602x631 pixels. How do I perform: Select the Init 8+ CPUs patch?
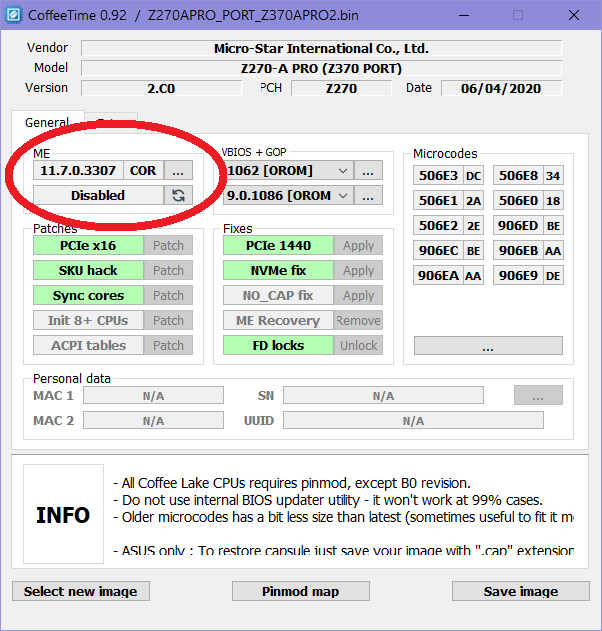click(88, 320)
